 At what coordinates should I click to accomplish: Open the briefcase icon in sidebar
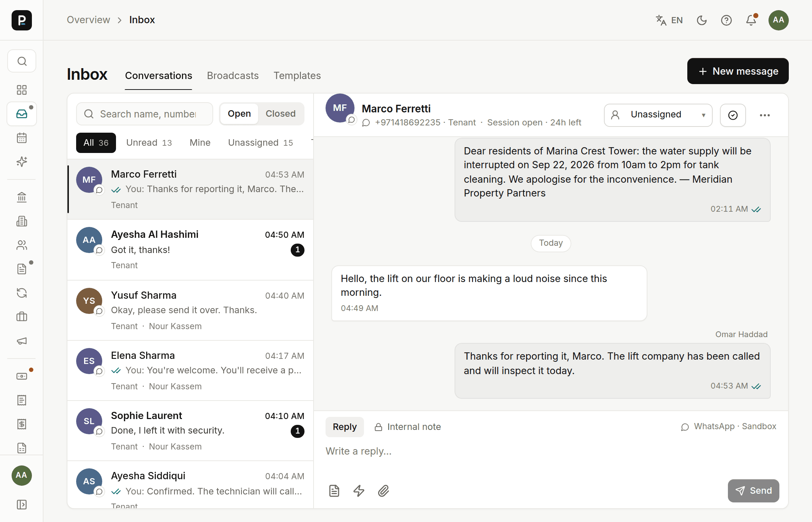(x=22, y=317)
